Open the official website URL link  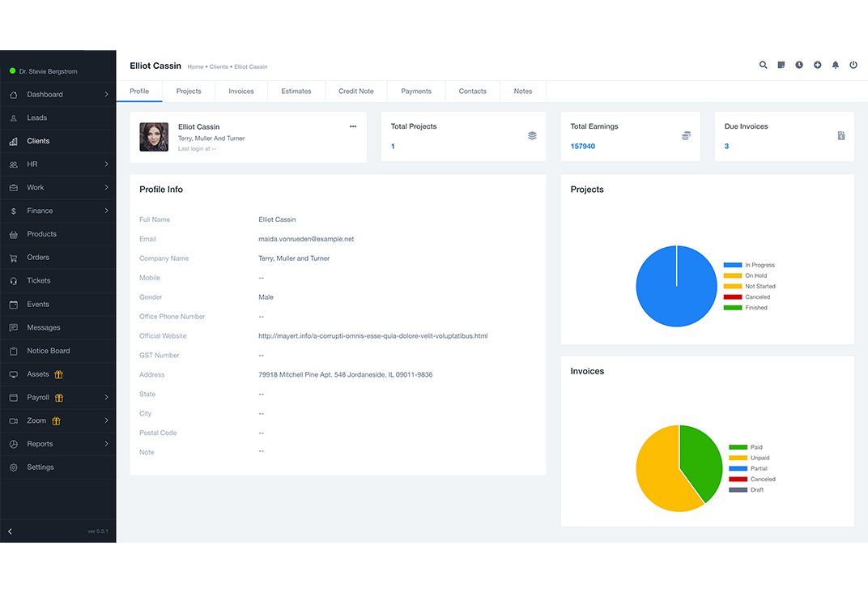pos(372,336)
